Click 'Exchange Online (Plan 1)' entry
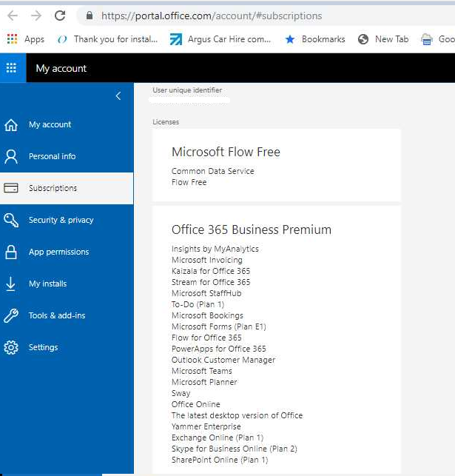455x476 pixels. click(x=218, y=438)
